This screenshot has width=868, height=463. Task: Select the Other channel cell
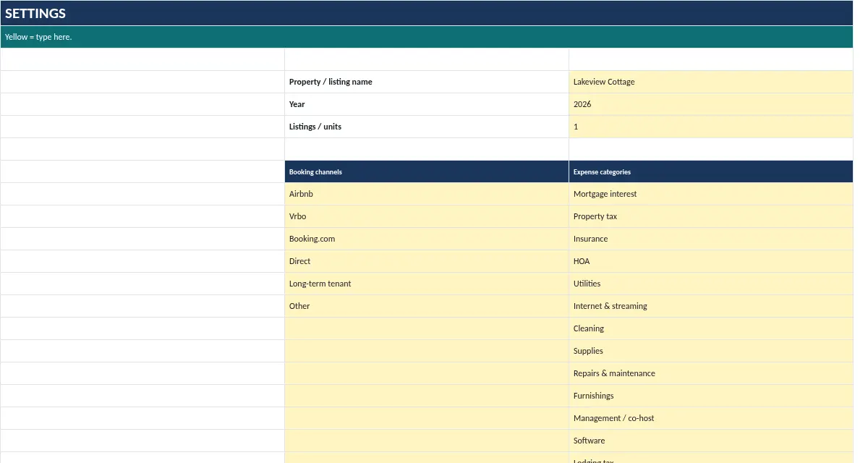pos(427,306)
